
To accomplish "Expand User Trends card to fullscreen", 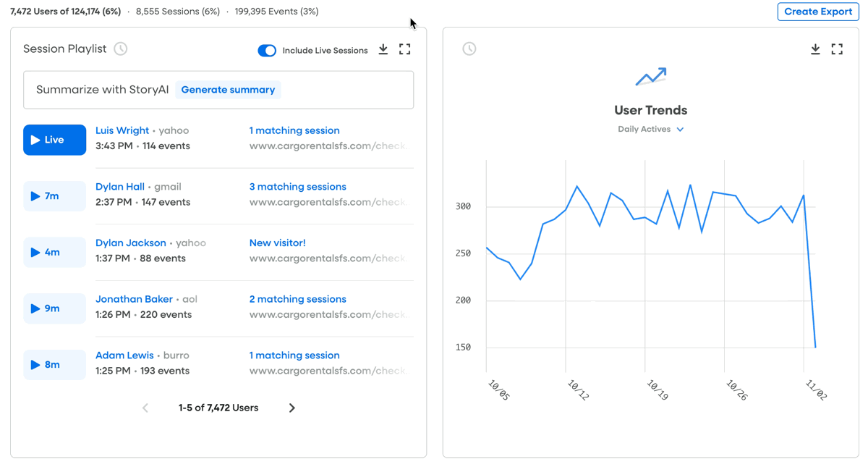I will (x=837, y=49).
